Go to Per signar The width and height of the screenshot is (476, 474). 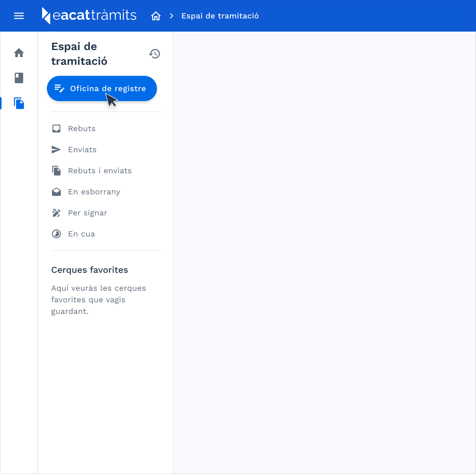[87, 213]
